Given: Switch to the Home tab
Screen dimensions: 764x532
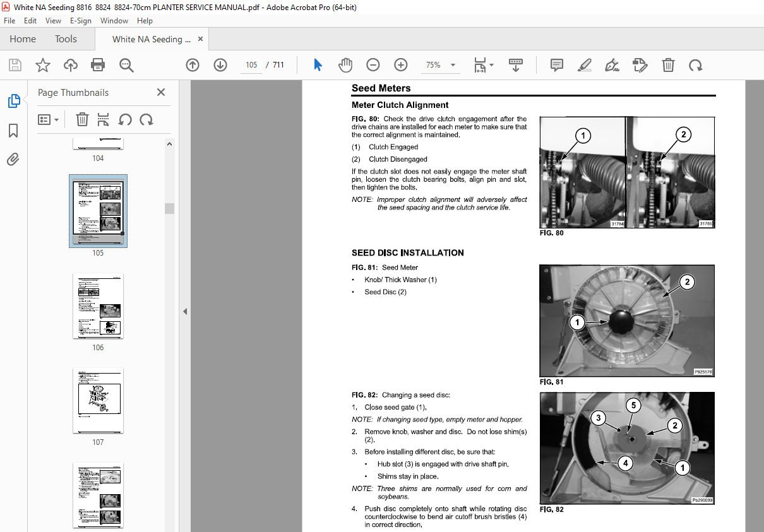Looking at the screenshot, I should pyautogui.click(x=23, y=39).
